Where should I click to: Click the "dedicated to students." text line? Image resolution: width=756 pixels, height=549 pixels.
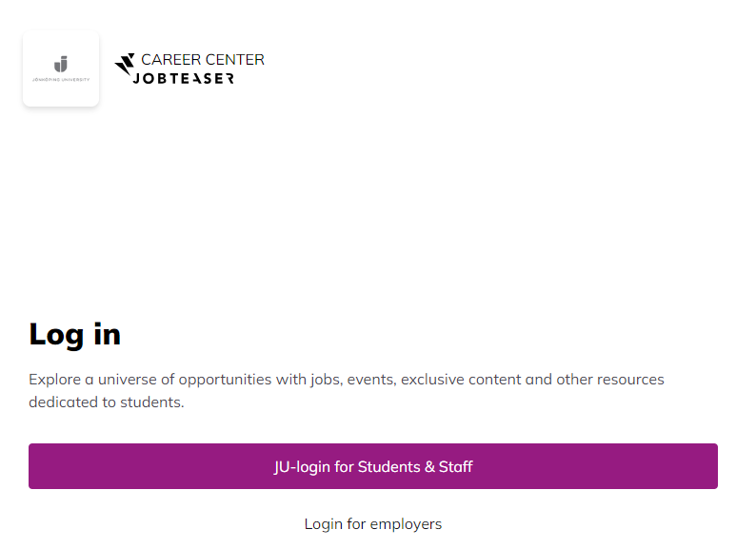[x=106, y=402]
